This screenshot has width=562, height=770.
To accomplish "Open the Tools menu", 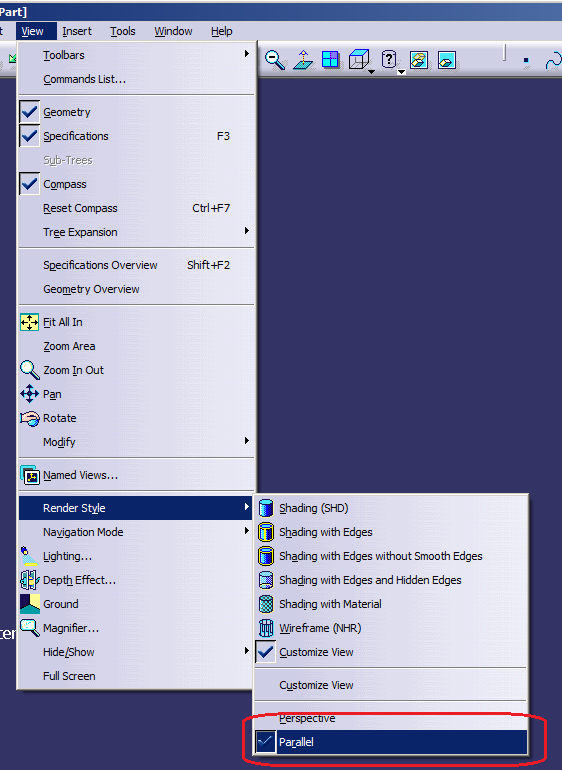I will click(122, 31).
